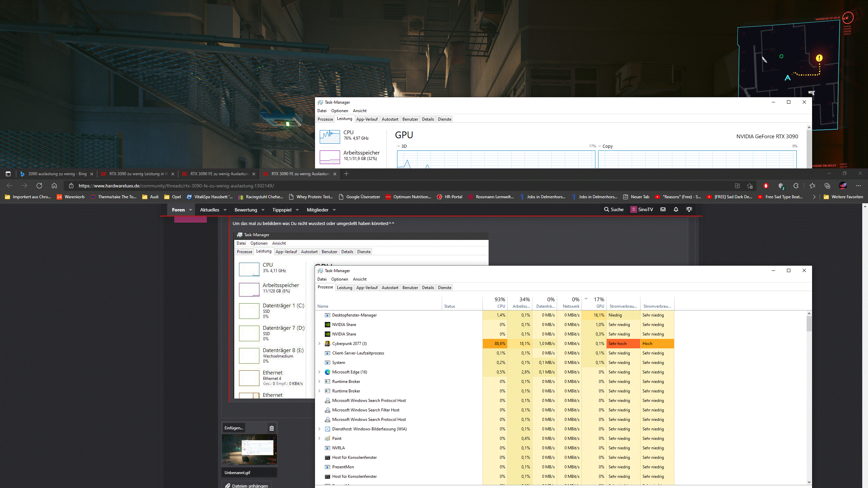Open the Copy engine dropdown on GPU page
This screenshot has height=488, width=868.
pyautogui.click(x=599, y=146)
